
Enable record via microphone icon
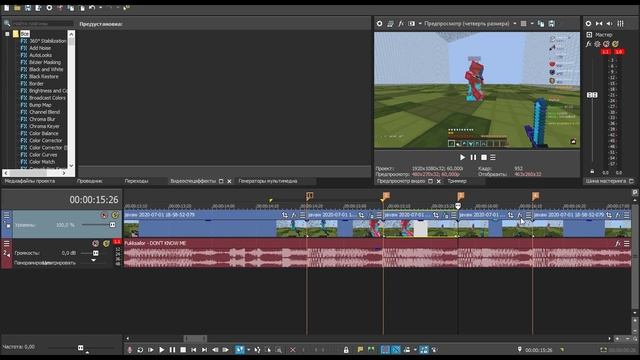(130, 350)
